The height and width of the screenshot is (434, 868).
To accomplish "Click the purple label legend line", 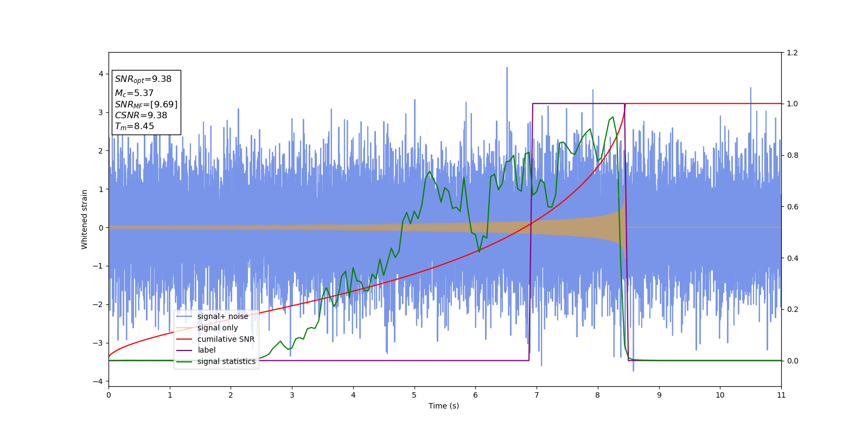I will 184,350.
